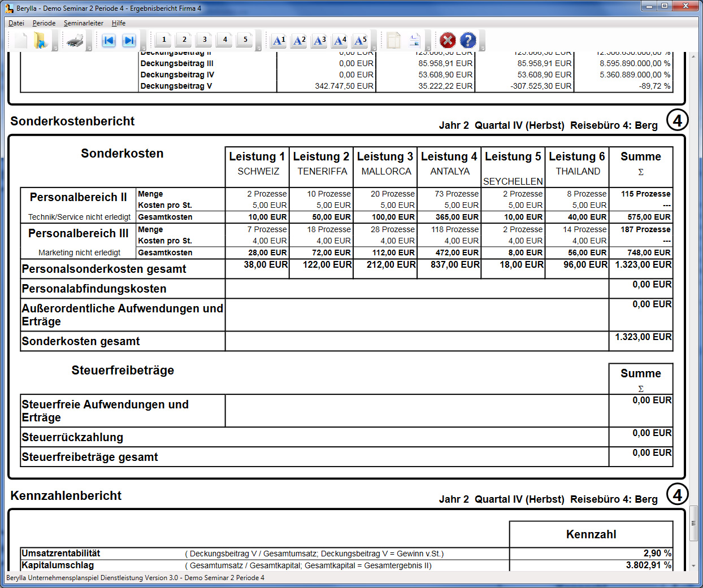Open the Datei menu
Screen dimensions: 703x588
16,23
